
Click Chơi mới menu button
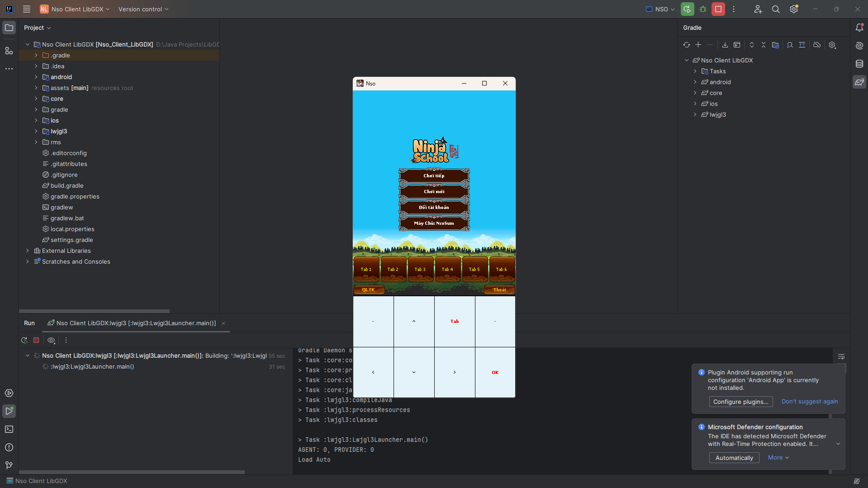(x=434, y=191)
